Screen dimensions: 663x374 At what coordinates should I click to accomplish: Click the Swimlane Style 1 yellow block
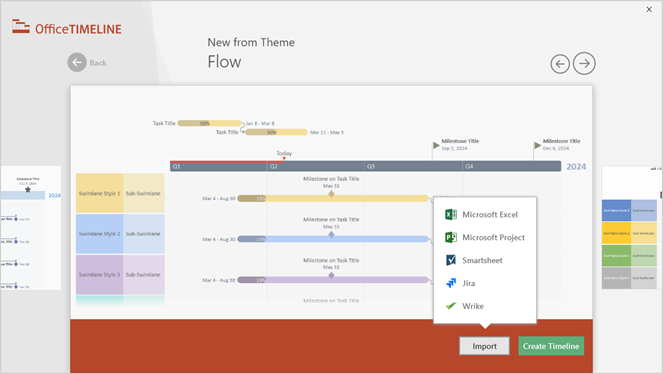(x=99, y=193)
